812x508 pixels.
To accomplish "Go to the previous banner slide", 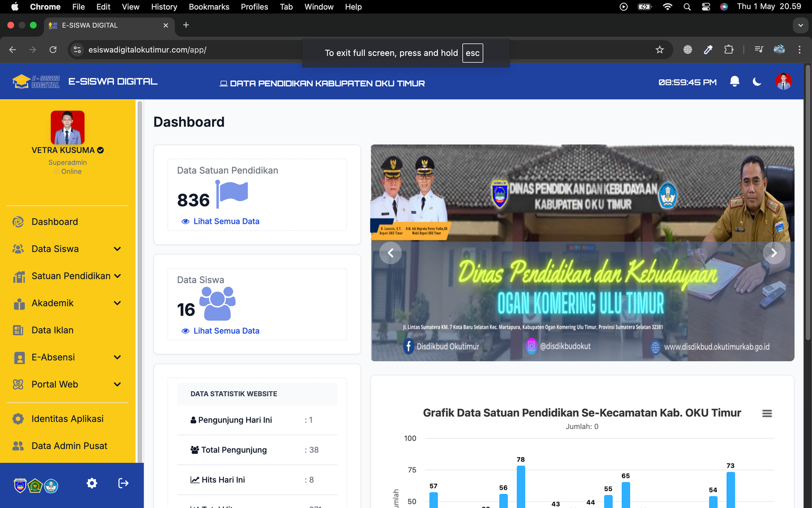I will pos(390,253).
